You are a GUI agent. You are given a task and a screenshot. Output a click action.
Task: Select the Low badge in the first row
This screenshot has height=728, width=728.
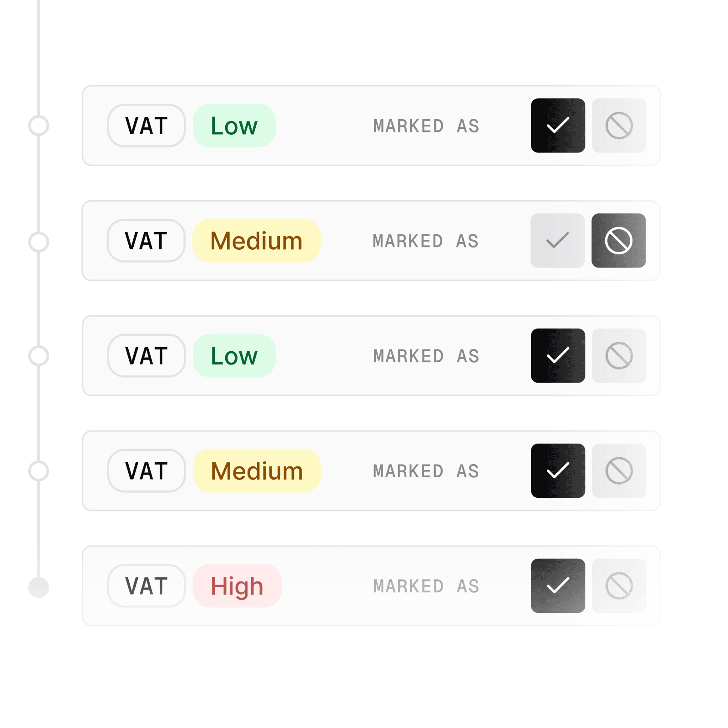[233, 126]
